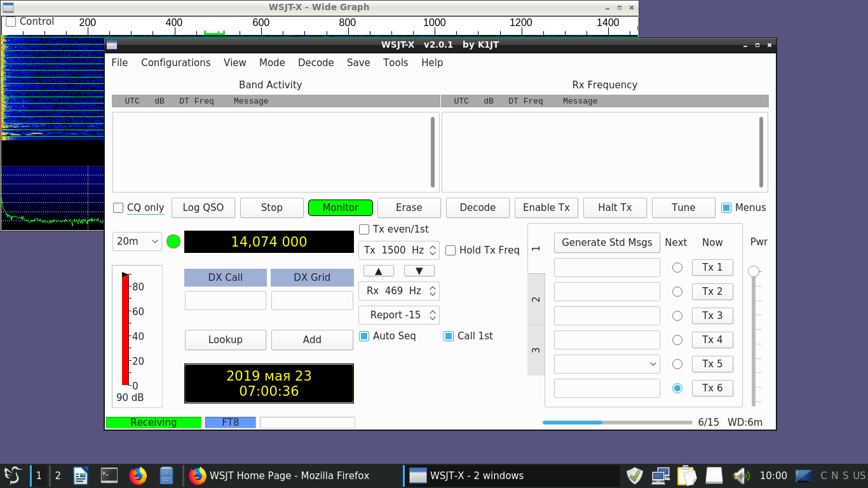Adjust the Rx 469 Hz spinner

pos(399,291)
